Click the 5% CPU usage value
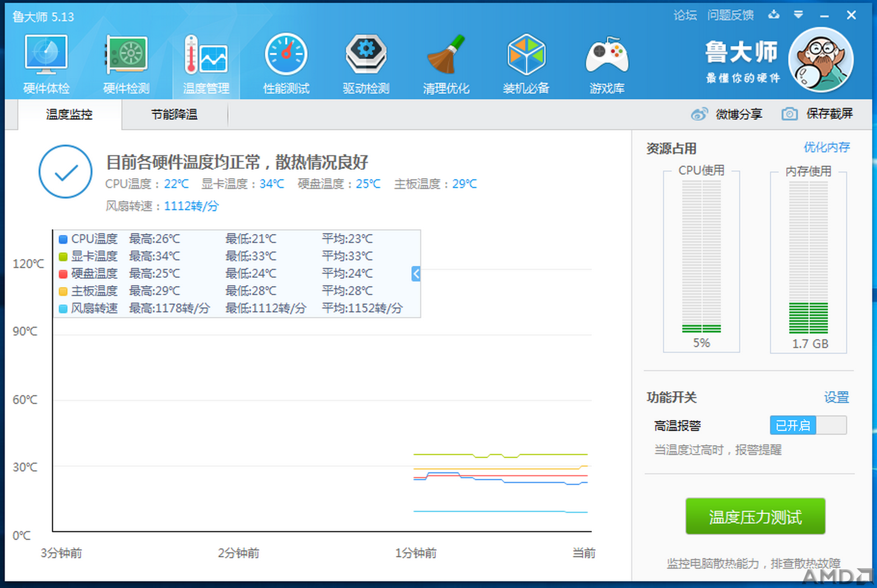877x588 pixels. point(702,343)
